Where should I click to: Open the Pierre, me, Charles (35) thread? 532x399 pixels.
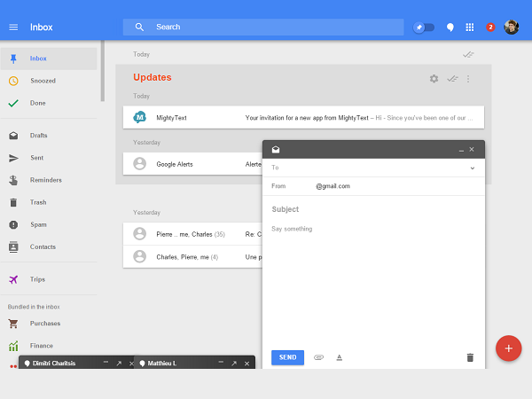point(192,234)
